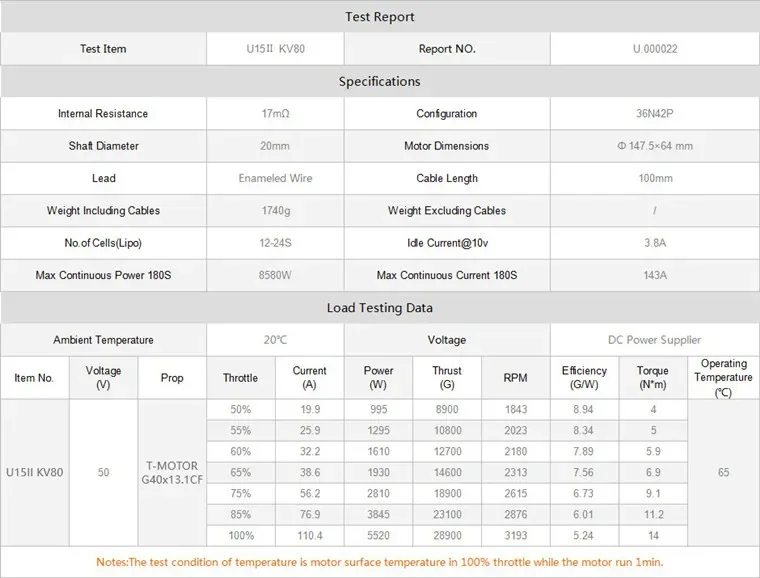Select the lead value 'Enameled Wire'
Viewport: 760px width, 578px height.
coord(275,178)
